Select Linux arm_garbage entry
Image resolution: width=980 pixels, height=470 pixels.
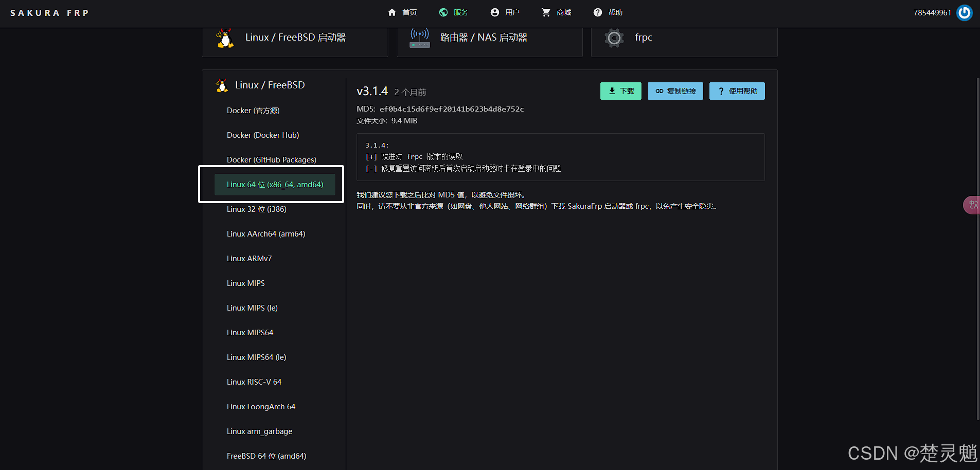click(x=275, y=431)
